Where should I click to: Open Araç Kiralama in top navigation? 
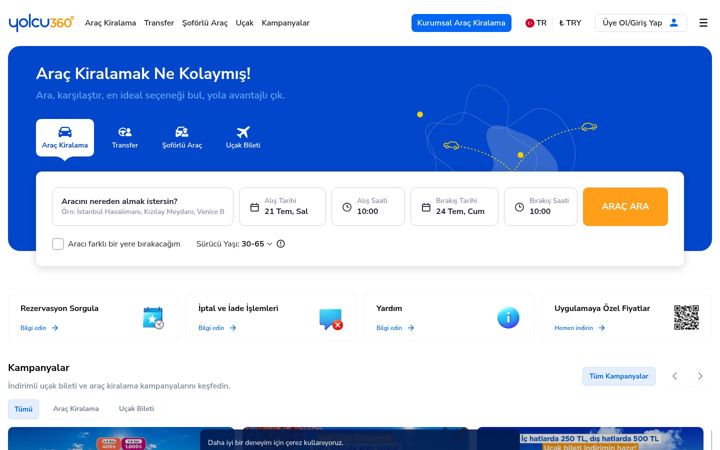point(110,23)
